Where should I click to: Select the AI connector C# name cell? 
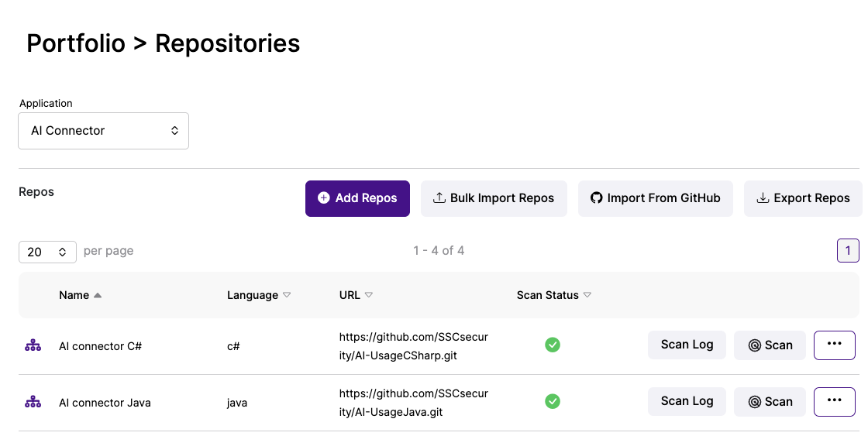[100, 346]
